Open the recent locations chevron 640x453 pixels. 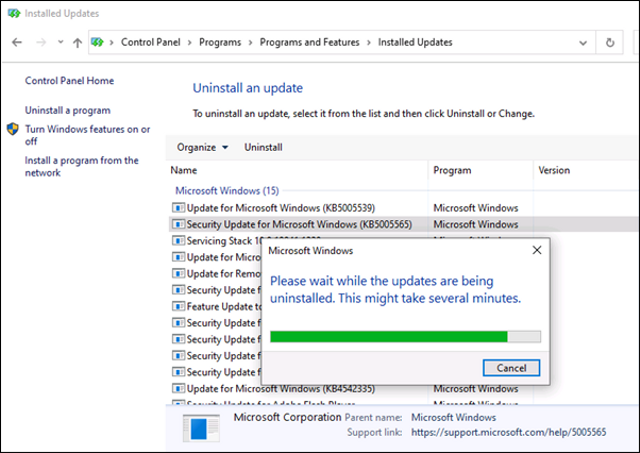point(60,42)
